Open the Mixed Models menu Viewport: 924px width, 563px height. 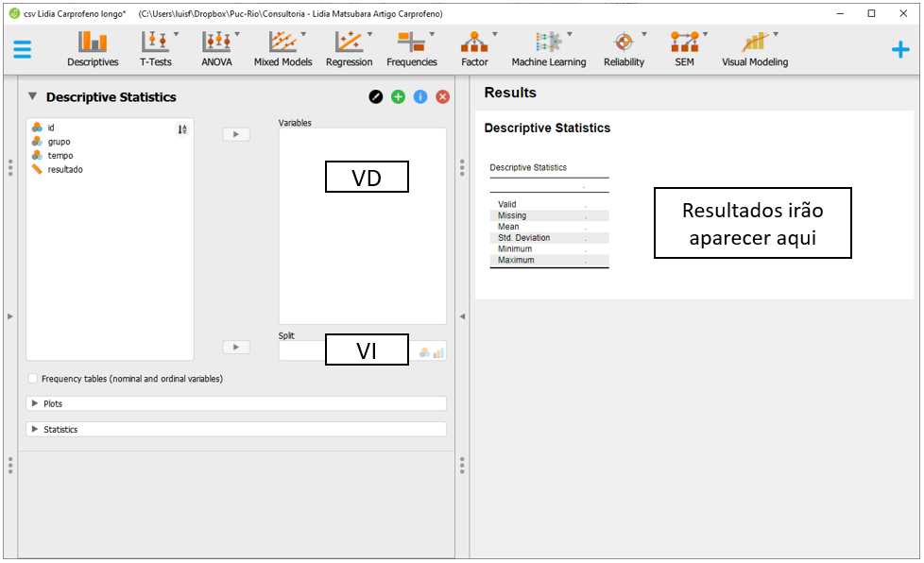point(282,49)
